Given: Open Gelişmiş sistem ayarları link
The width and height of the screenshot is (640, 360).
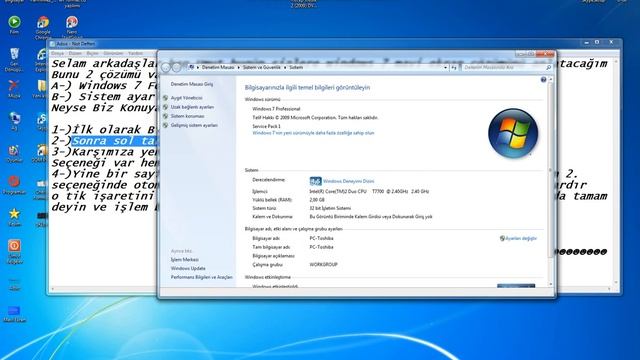Looking at the screenshot, I should click(194, 125).
